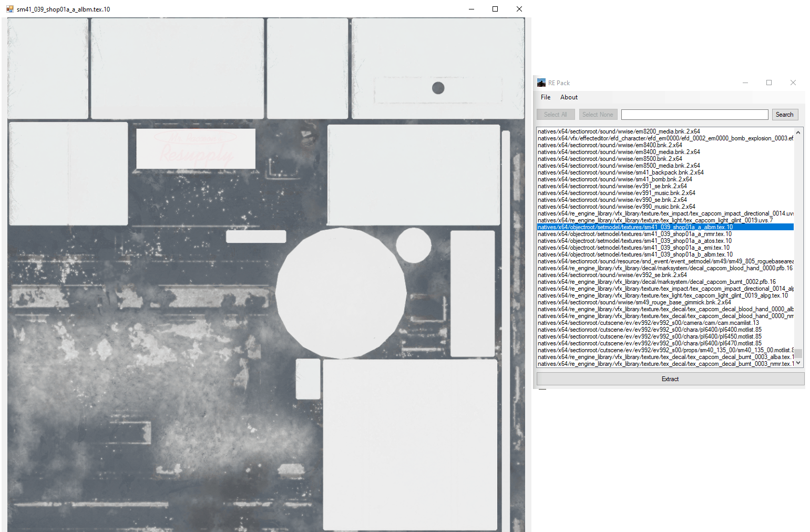This screenshot has height=532, width=810.
Task: Select tex_capcom_impact_directional_0014.uvs entry
Action: click(x=665, y=213)
